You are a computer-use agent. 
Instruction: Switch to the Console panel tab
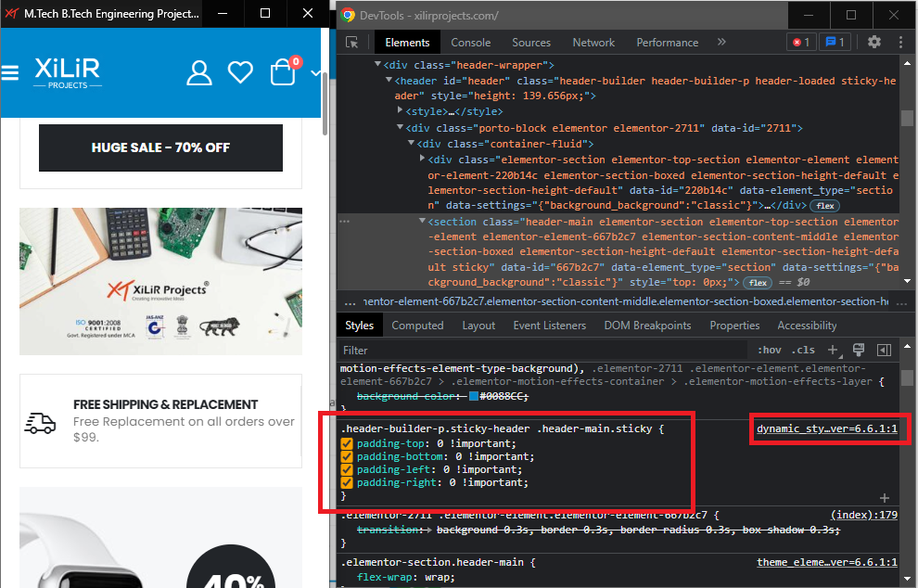coord(471,42)
